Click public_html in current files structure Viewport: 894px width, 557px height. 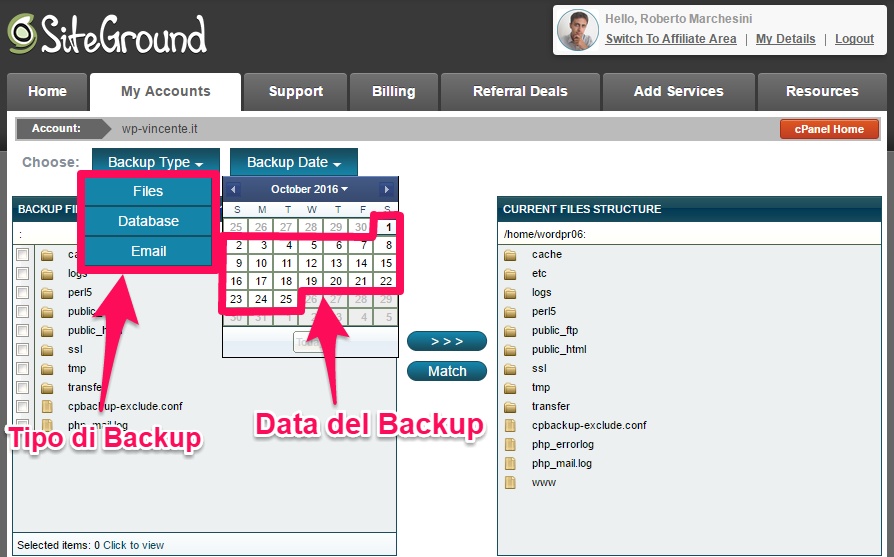click(x=559, y=349)
